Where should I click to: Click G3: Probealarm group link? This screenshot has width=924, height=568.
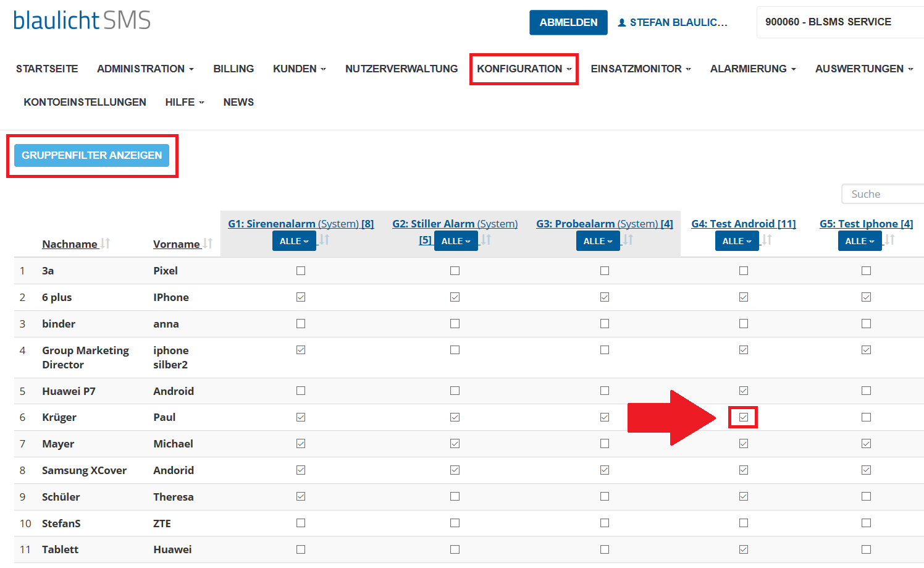click(x=605, y=224)
